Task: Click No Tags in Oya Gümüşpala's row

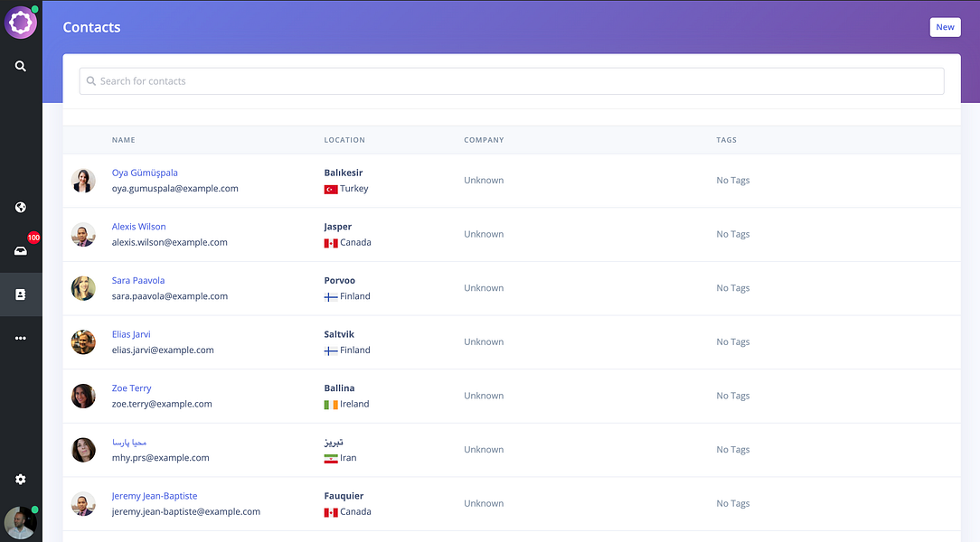Action: click(x=733, y=181)
